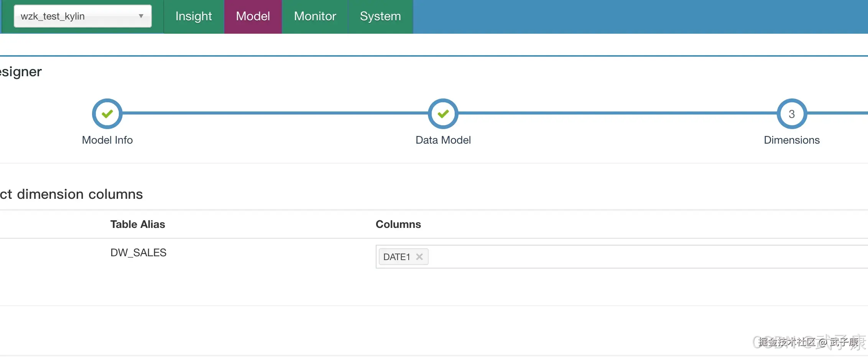
Task: Click progress line between Data Model and Dimensions
Action: click(617, 113)
